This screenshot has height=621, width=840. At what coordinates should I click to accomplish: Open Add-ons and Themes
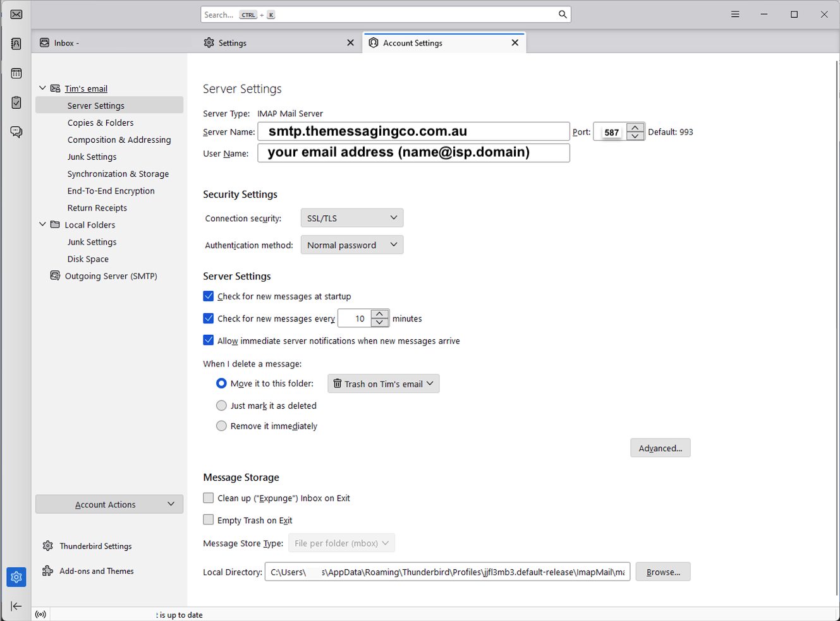pyautogui.click(x=96, y=570)
